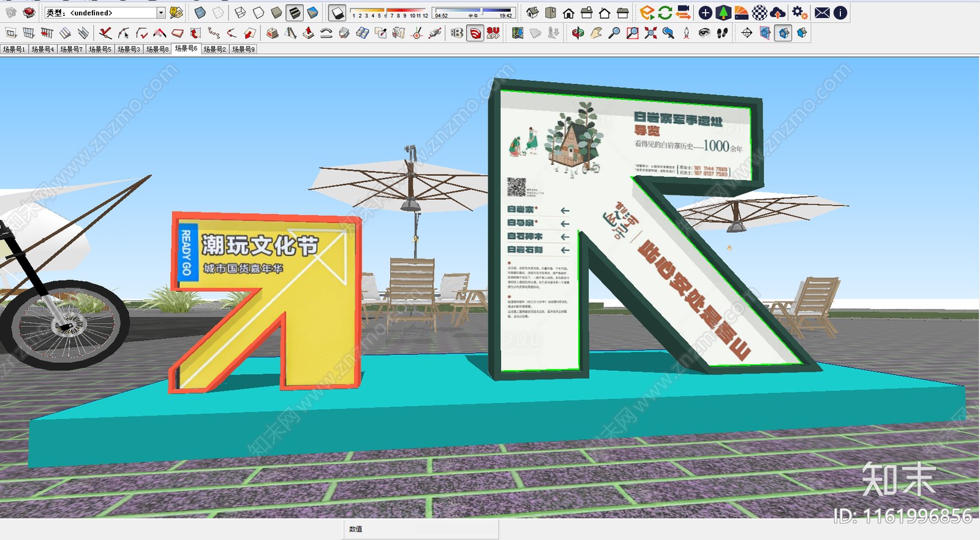Open Enscape settings gears icon
980x540 pixels.
(x=799, y=12)
